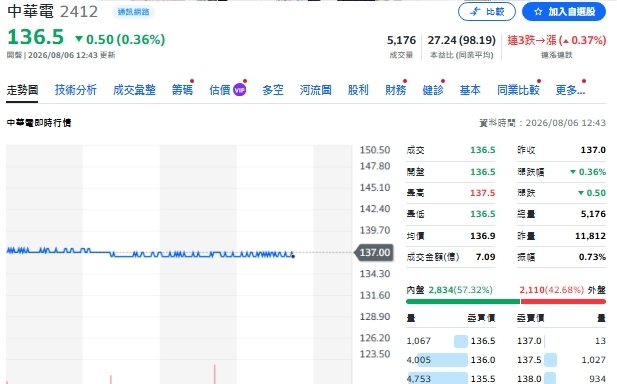Click the 2,110(42.68%) 外盤 label
This screenshot has height=384, width=617.
562,290
